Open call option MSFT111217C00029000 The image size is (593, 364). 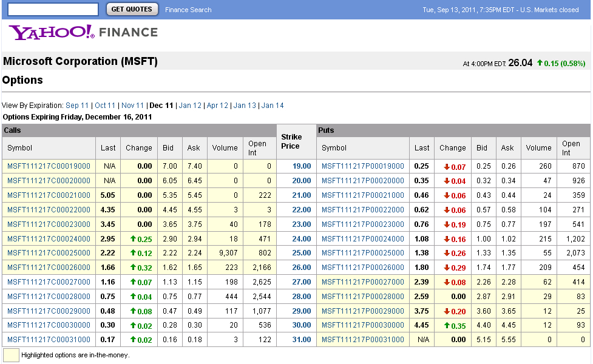tap(49, 311)
